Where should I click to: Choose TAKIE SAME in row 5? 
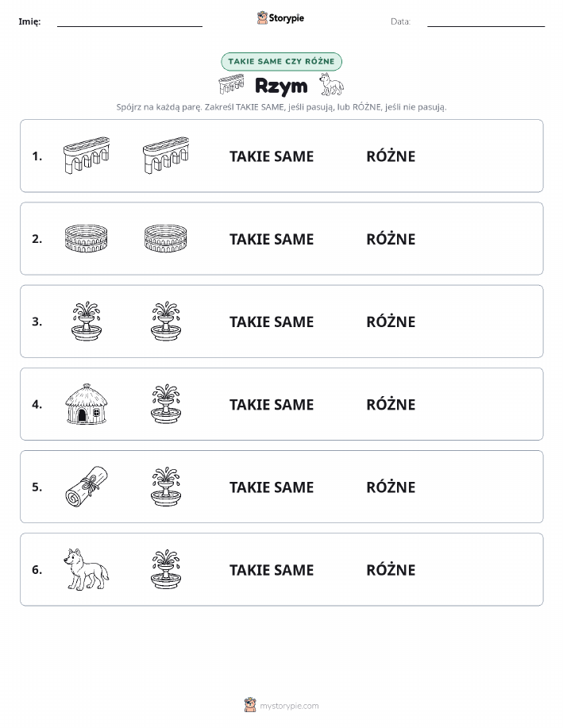272,487
